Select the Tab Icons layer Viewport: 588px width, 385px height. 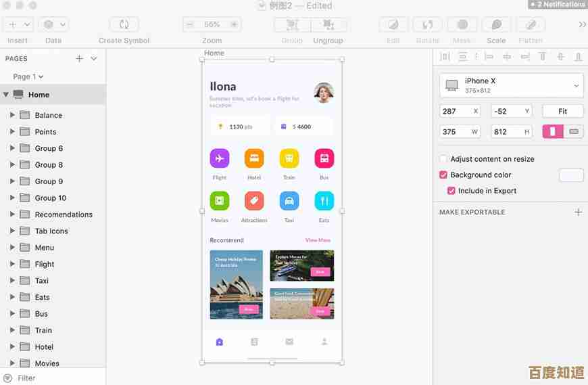(x=51, y=231)
